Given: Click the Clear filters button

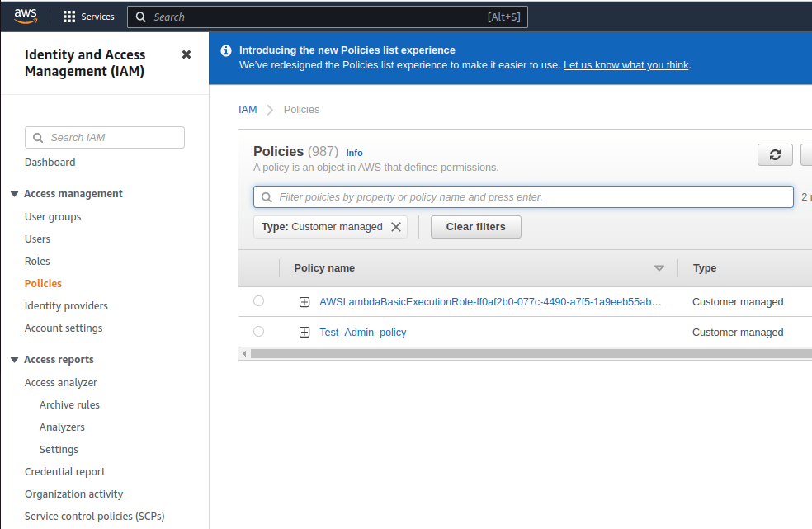Looking at the screenshot, I should click(476, 227).
